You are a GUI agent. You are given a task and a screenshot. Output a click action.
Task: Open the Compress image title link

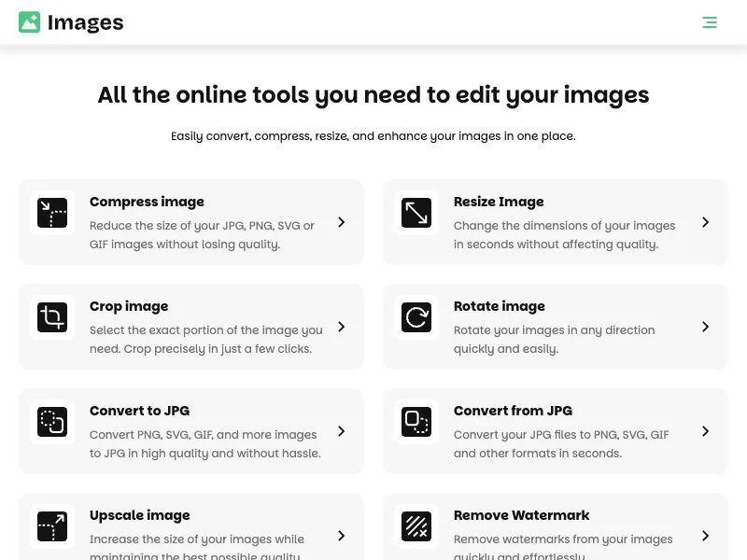[x=147, y=202]
